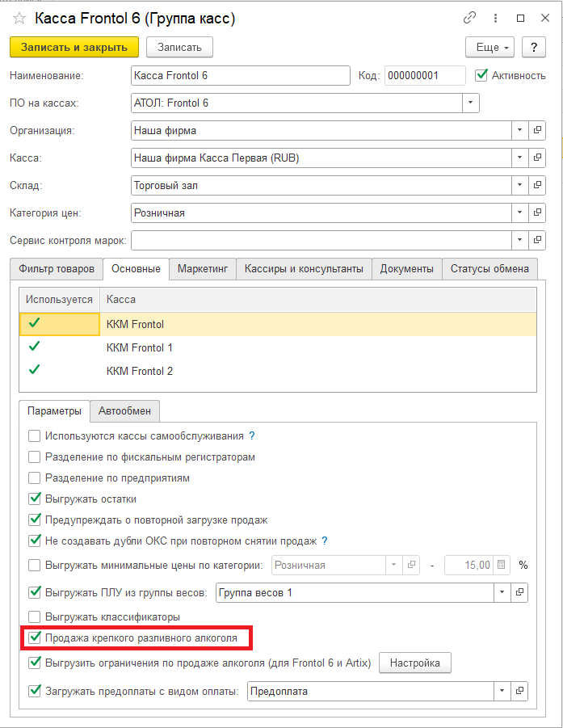Select the ККМ Frontol 1 row
The height and width of the screenshot is (728, 563).
140,347
